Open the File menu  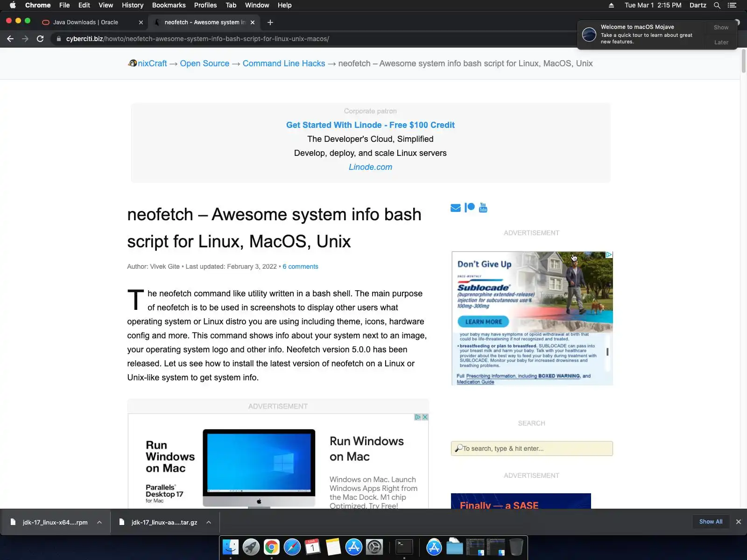click(64, 5)
